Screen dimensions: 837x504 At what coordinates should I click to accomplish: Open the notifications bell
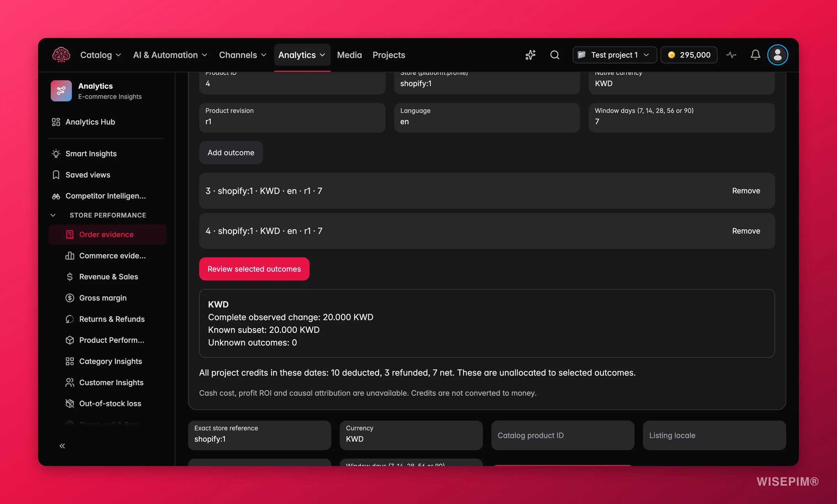click(755, 55)
